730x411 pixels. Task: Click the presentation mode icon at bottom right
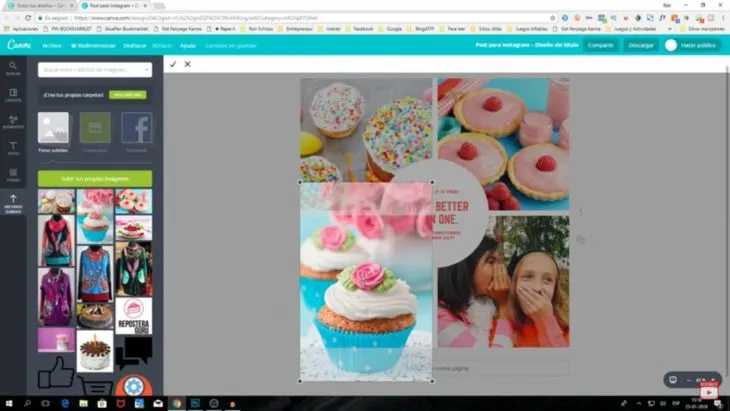pyautogui.click(x=673, y=380)
